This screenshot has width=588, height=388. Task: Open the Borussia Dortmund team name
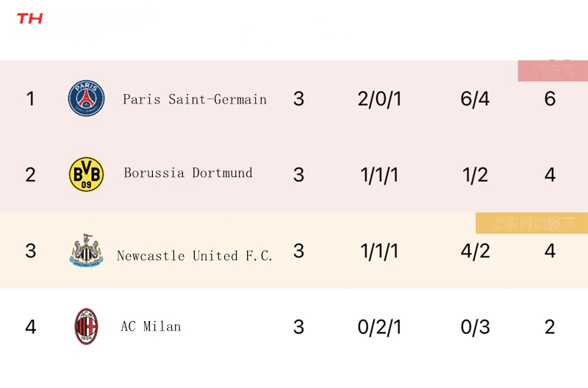click(x=188, y=173)
